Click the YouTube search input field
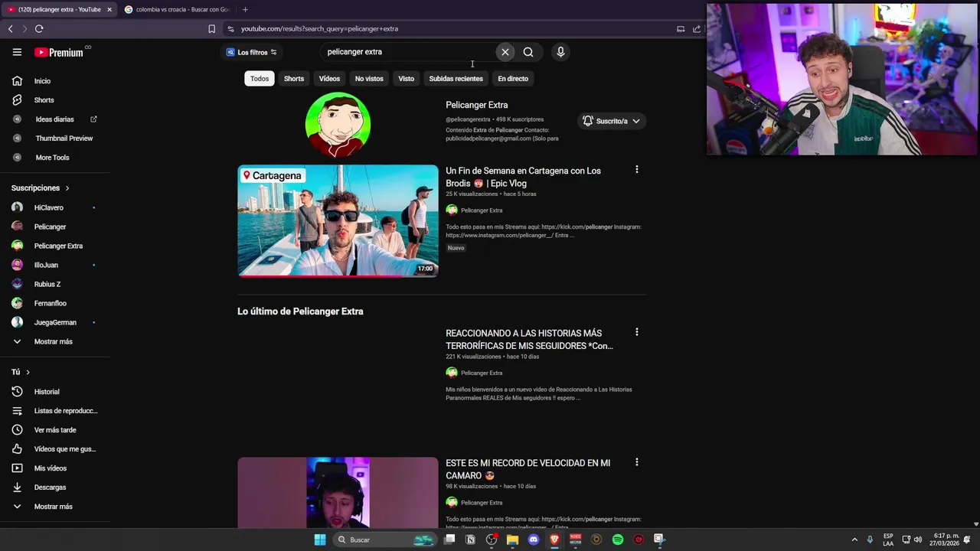The width and height of the screenshot is (980, 551). click(406, 52)
